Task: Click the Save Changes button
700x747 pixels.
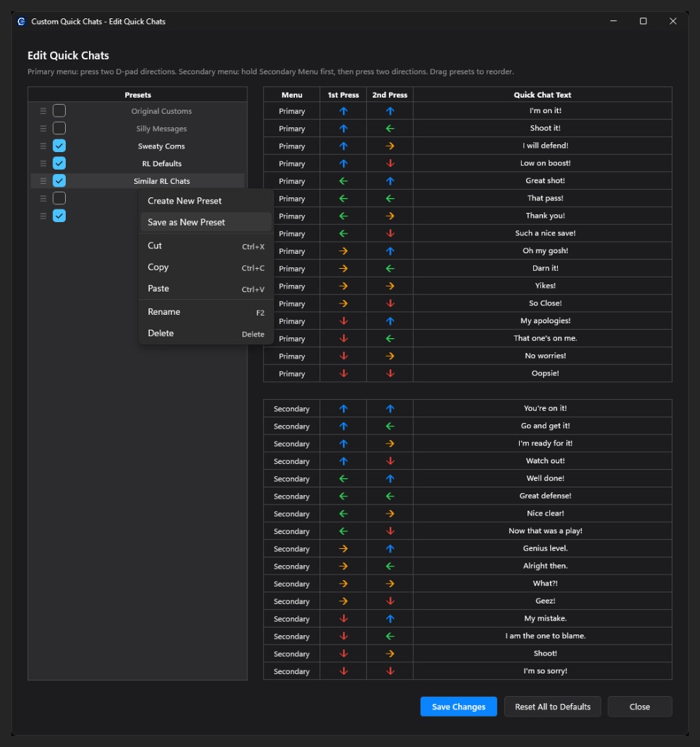Action: [x=459, y=707]
